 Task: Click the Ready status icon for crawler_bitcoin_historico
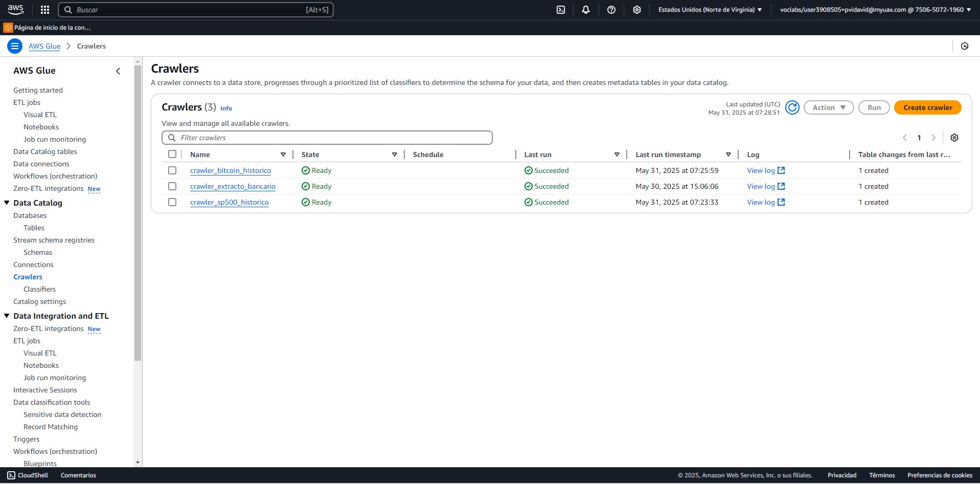click(306, 170)
